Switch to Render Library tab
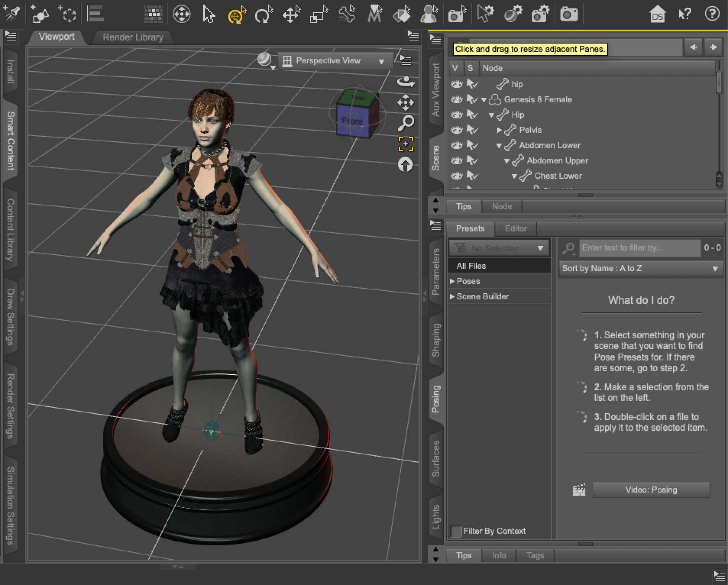The image size is (728, 585). (133, 37)
